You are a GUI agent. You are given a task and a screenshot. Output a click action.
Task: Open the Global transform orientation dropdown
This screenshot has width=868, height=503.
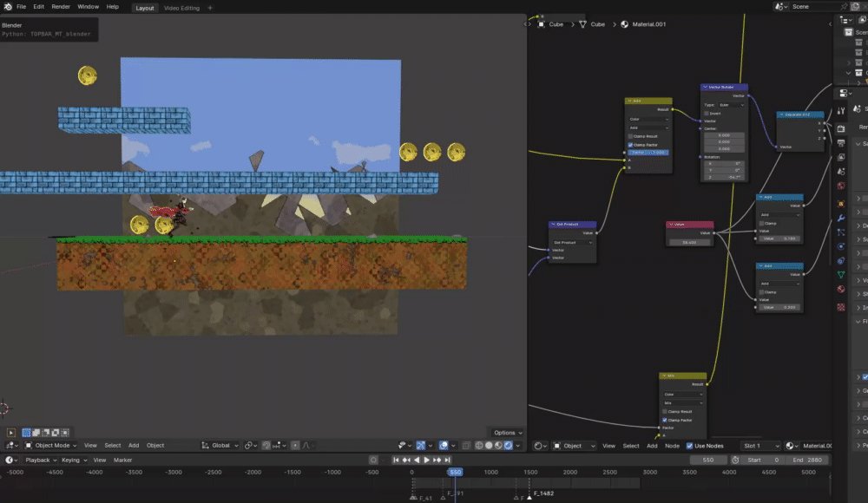click(220, 446)
